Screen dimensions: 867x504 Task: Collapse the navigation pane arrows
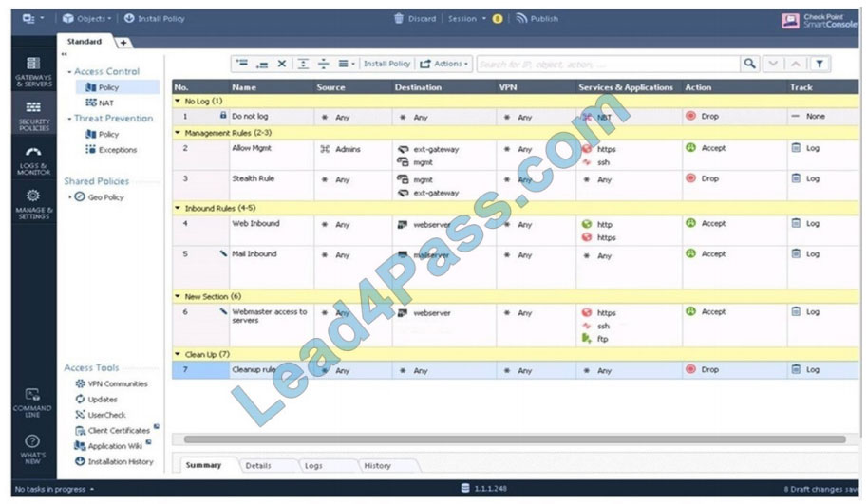pos(65,54)
